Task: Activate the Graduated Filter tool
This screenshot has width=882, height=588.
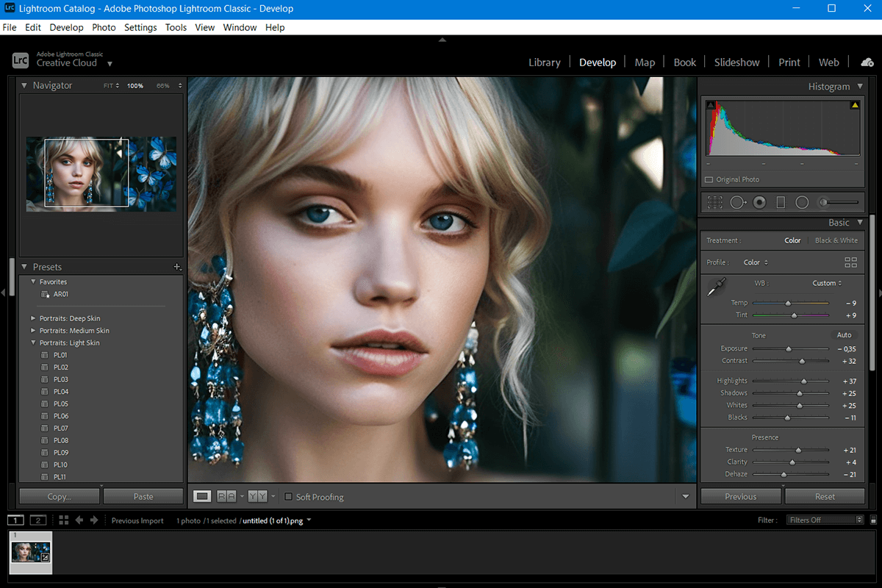Action: pos(780,202)
